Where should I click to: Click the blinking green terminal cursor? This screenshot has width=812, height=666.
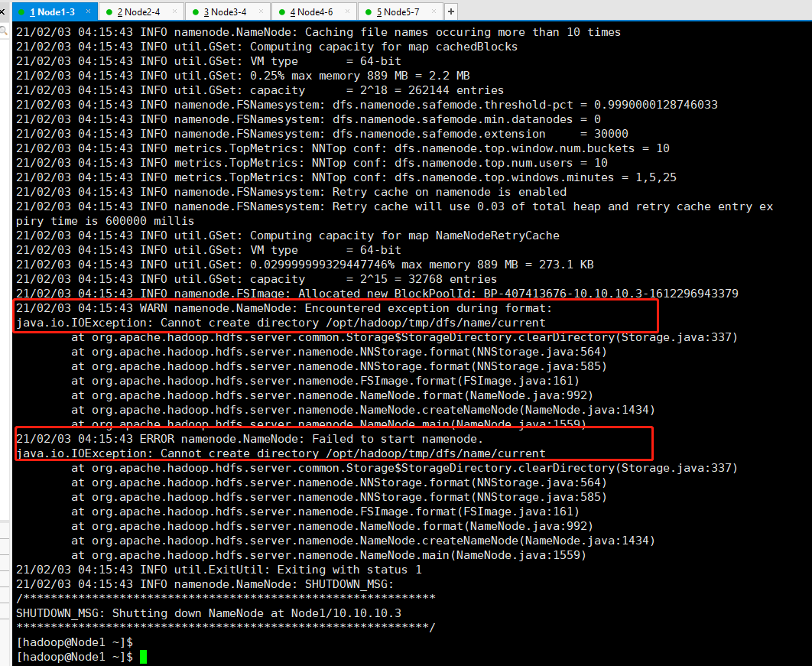pyautogui.click(x=143, y=656)
